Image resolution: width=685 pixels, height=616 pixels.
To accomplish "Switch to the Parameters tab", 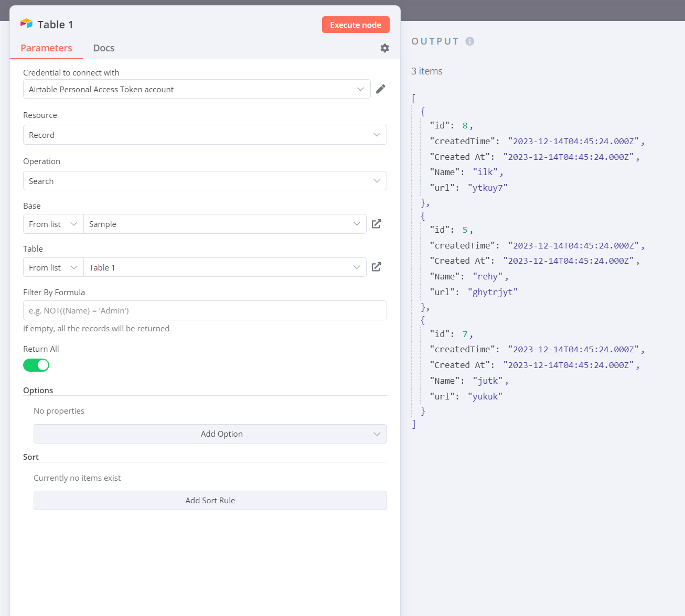I will pos(46,48).
